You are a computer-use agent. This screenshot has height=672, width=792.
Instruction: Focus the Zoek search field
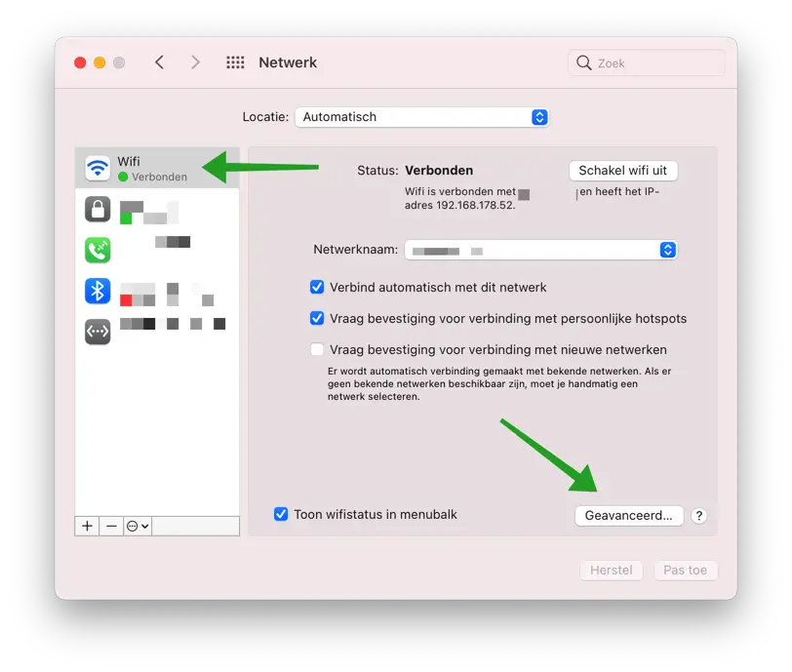647,62
